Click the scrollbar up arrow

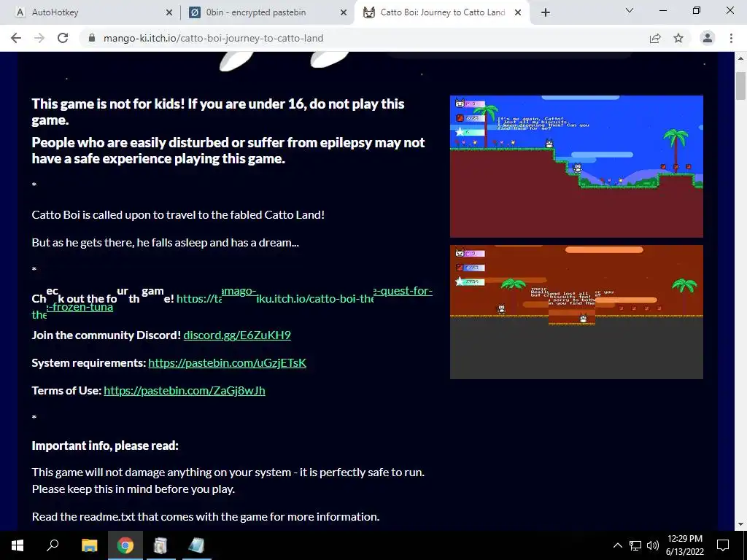[x=740, y=58]
